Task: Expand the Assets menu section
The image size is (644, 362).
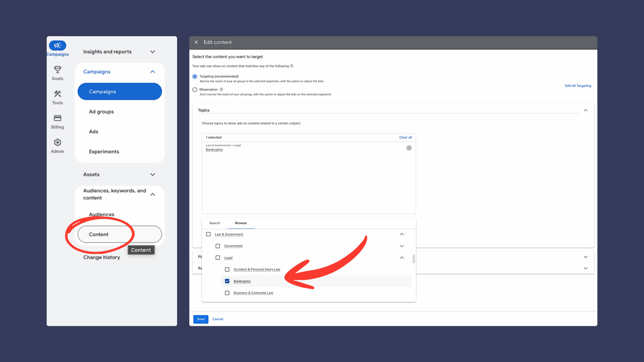Action: (x=152, y=175)
